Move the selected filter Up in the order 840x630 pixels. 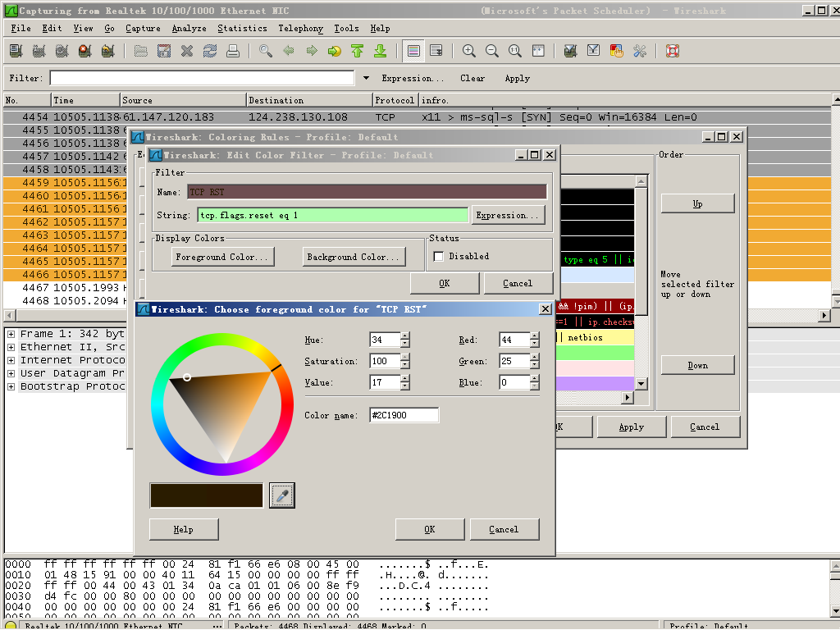[697, 203]
